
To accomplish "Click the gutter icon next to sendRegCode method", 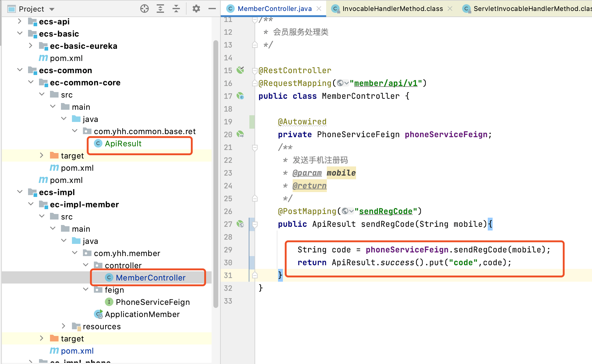I will pos(241,224).
